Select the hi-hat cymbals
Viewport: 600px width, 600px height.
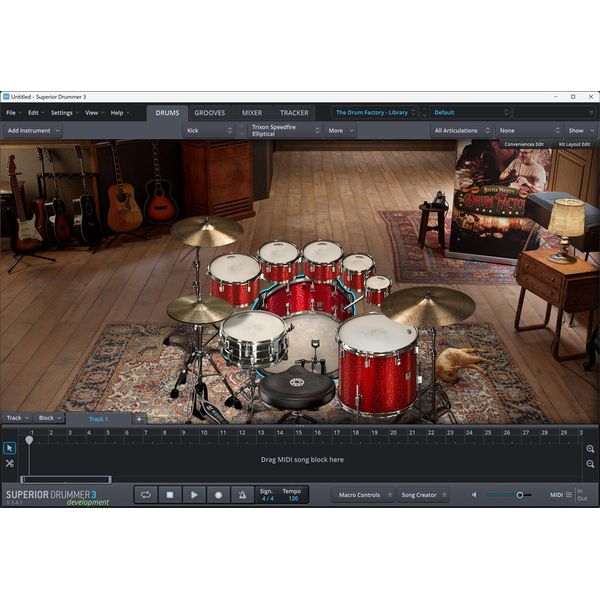pos(199,309)
